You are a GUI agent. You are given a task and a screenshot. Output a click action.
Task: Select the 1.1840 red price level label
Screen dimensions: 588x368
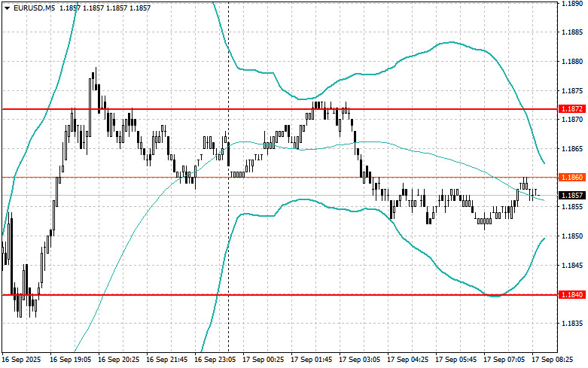[x=571, y=295]
